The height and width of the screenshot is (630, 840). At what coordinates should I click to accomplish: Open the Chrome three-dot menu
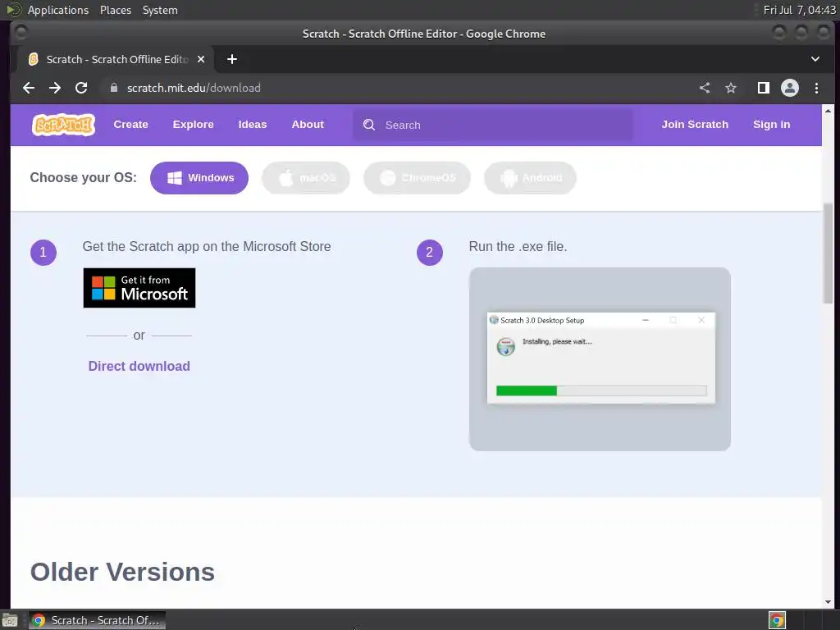816,88
